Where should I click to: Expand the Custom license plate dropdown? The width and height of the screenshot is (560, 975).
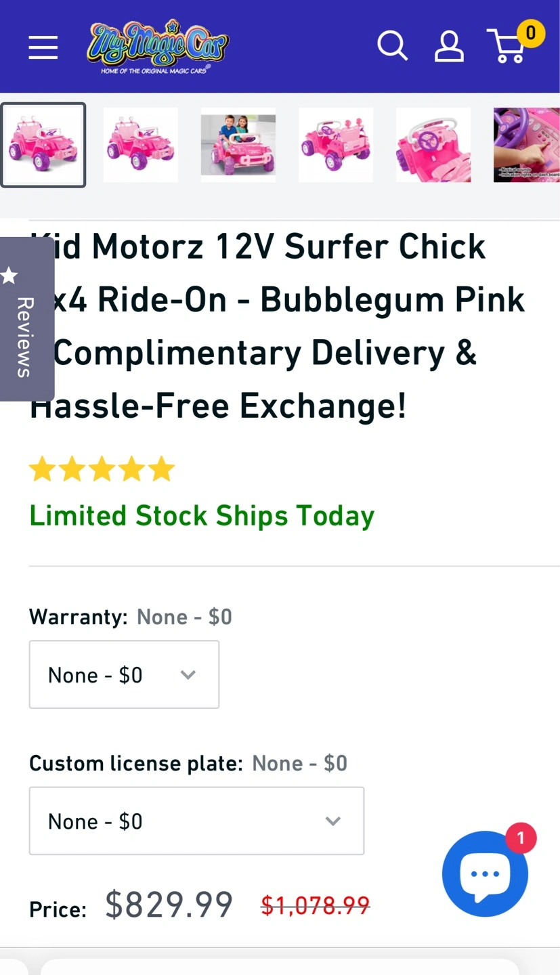click(196, 821)
